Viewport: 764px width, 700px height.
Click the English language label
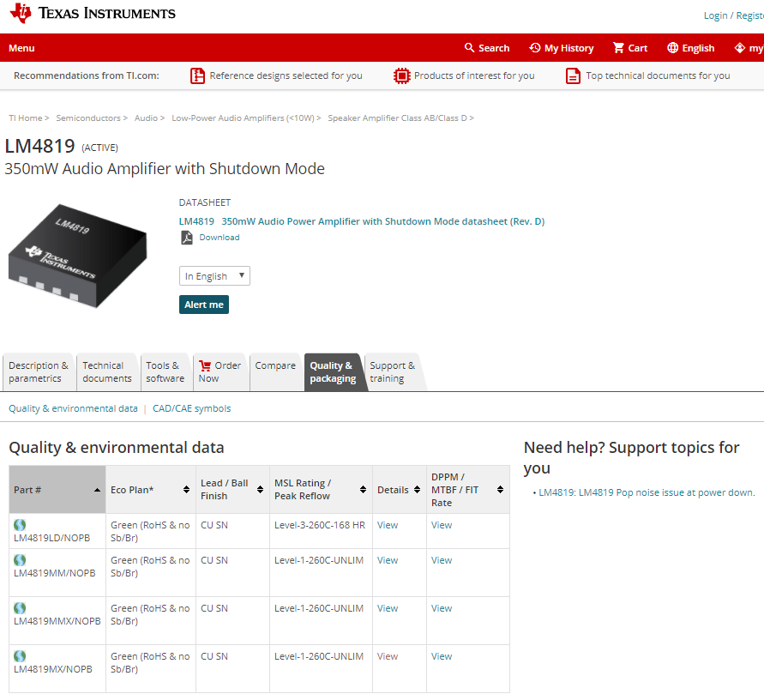698,48
